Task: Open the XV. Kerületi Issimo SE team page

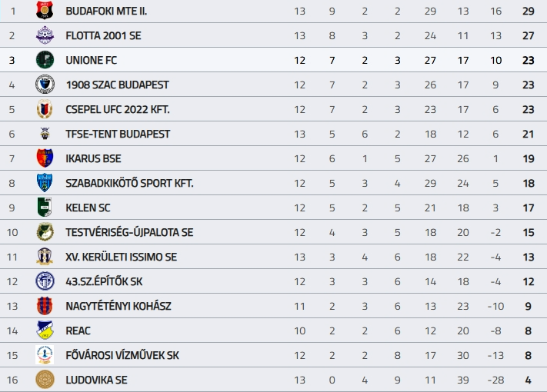Action: [122, 257]
